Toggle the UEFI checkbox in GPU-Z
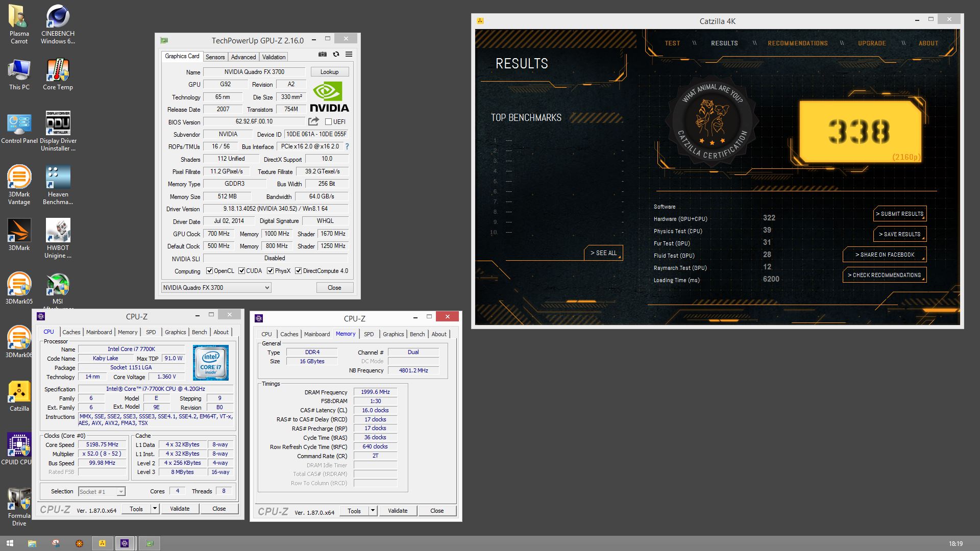Screen dimensions: 980x551 (x=328, y=122)
